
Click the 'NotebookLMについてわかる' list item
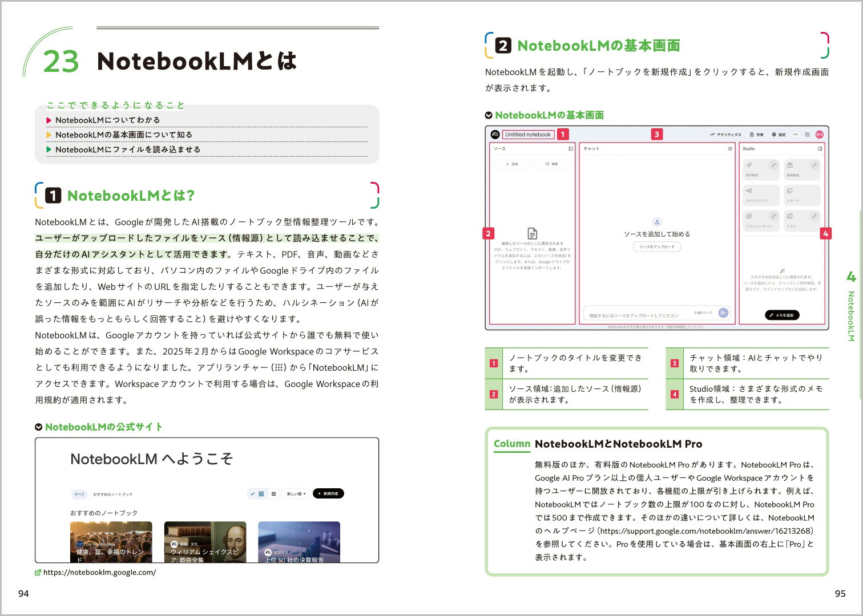pyautogui.click(x=107, y=120)
